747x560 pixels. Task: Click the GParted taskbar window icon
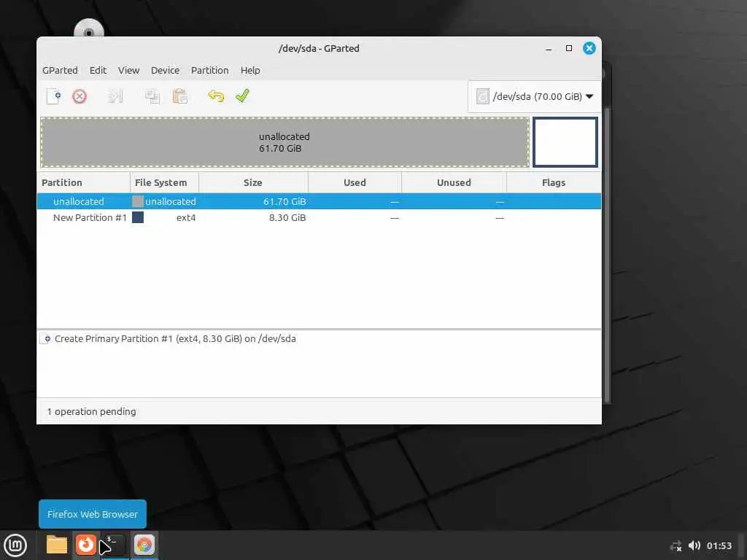click(144, 545)
